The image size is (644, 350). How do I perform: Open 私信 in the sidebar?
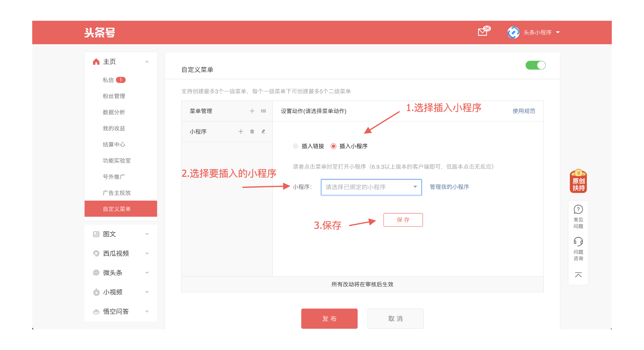[x=108, y=80]
